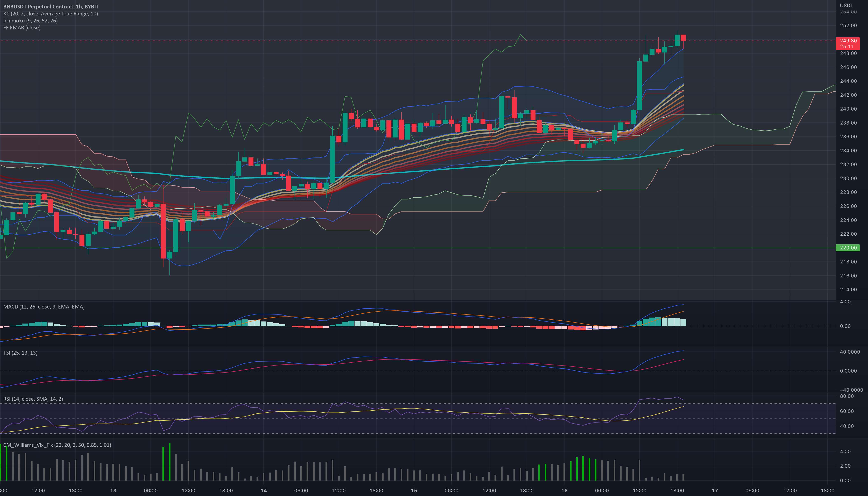Click date label 13 on time axis
The width and height of the screenshot is (868, 496).
coord(113,491)
